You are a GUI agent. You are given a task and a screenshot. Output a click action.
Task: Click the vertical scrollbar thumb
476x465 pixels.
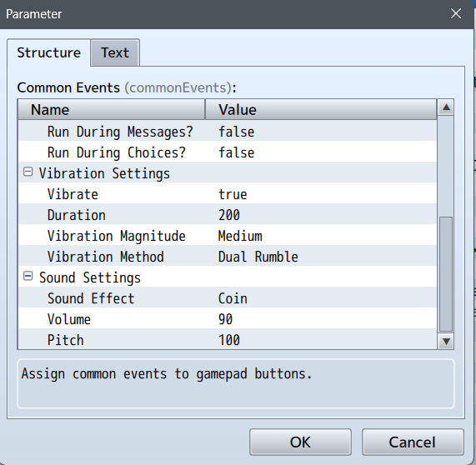pos(446,274)
